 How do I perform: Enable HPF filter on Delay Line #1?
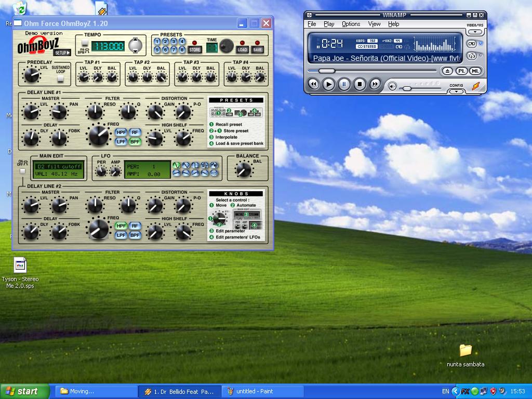click(121, 132)
